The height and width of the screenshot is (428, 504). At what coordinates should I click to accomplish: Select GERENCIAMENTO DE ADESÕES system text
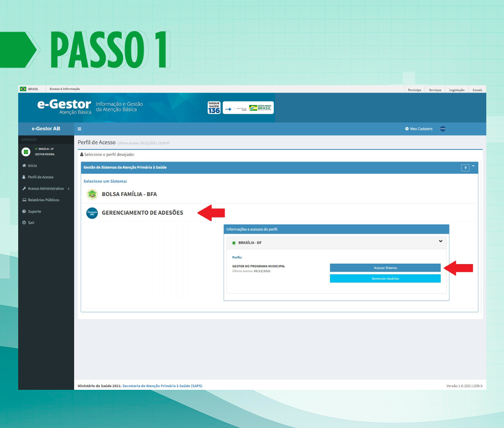(142, 213)
